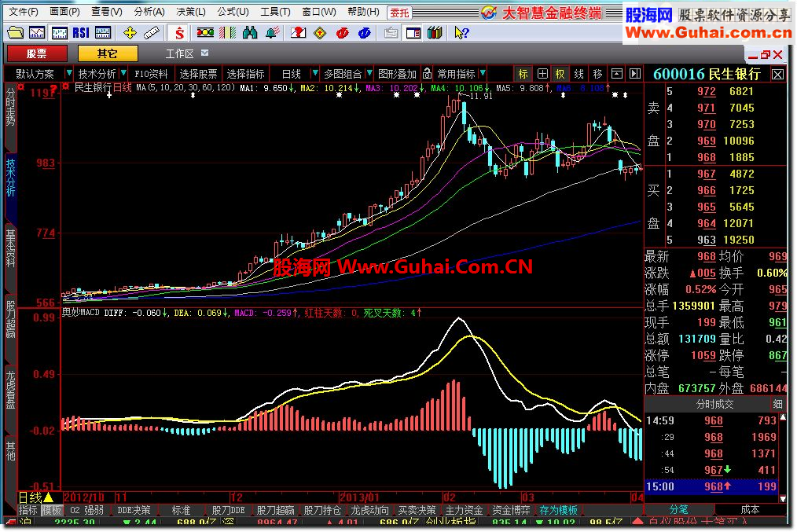Viewport: 797px width, 532px height.
Task: Toggle the 移 move button
Action: (597, 74)
